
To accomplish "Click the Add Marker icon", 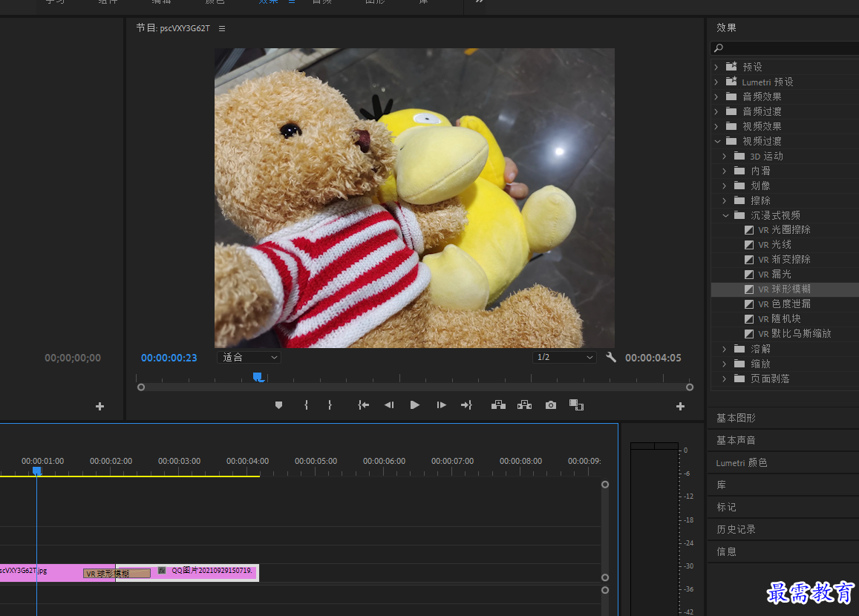I will pos(278,405).
